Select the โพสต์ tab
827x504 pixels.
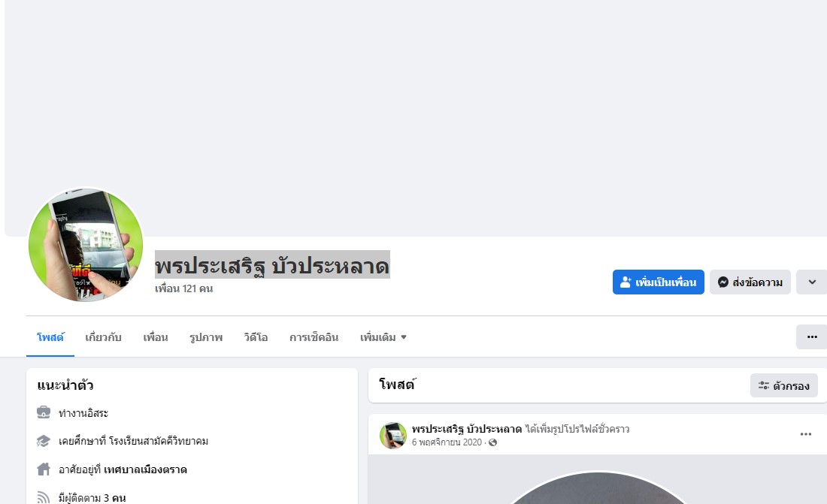tap(50, 337)
